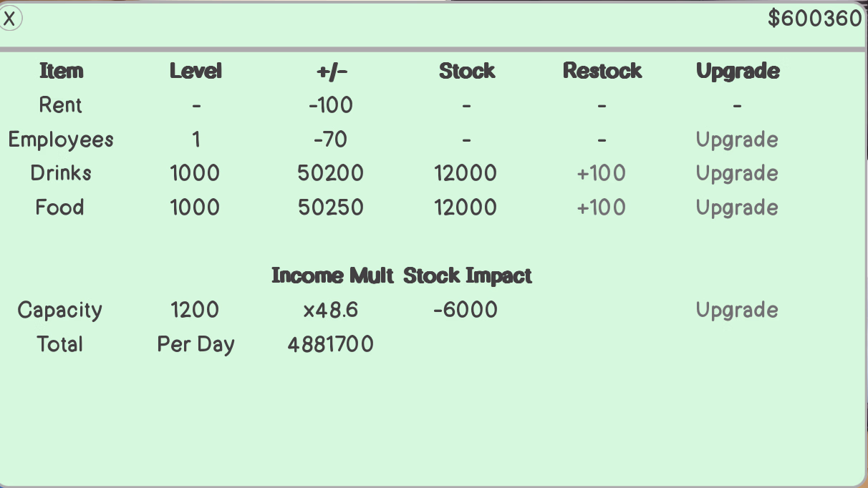
Task: Close the panel with the X button
Action: (10, 19)
